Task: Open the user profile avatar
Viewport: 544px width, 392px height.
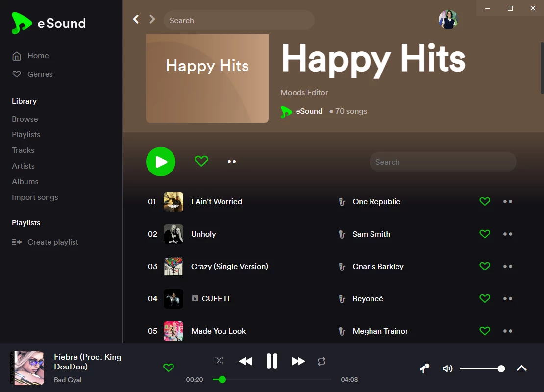Action: (x=448, y=20)
